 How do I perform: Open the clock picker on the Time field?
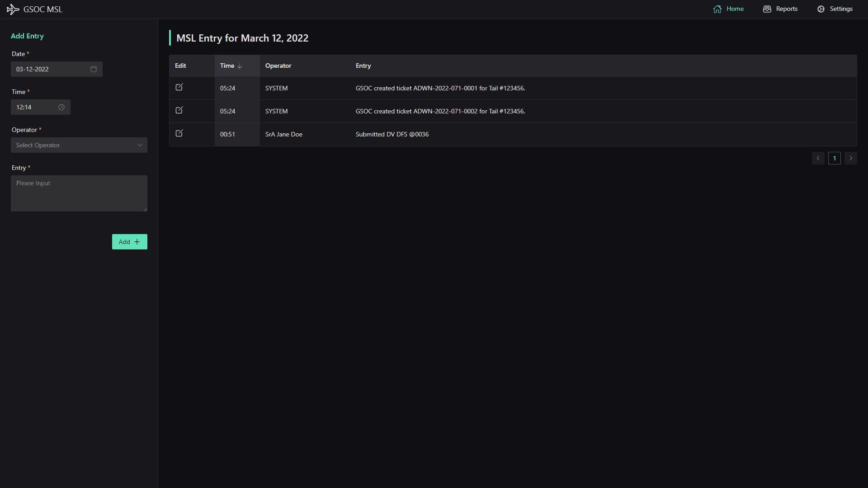[x=61, y=107]
